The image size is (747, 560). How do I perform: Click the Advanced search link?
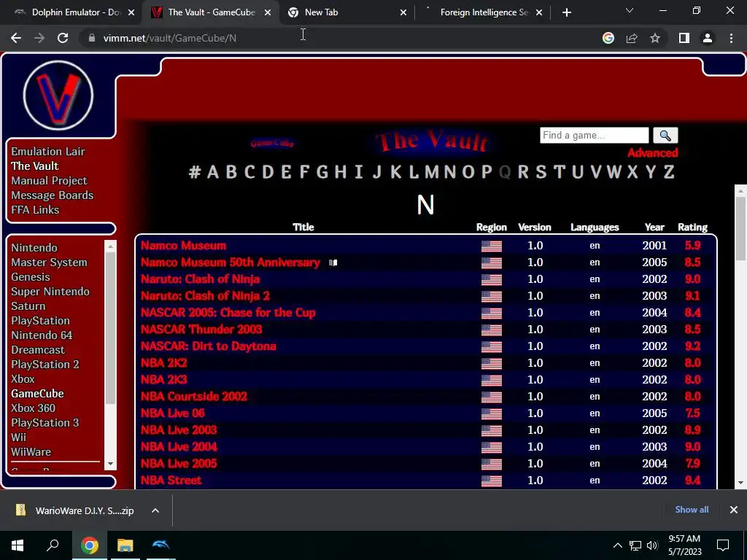click(x=652, y=153)
